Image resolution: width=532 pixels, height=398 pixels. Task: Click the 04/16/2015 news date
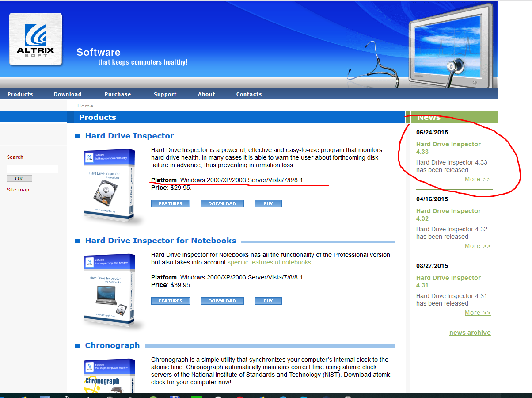click(x=432, y=199)
